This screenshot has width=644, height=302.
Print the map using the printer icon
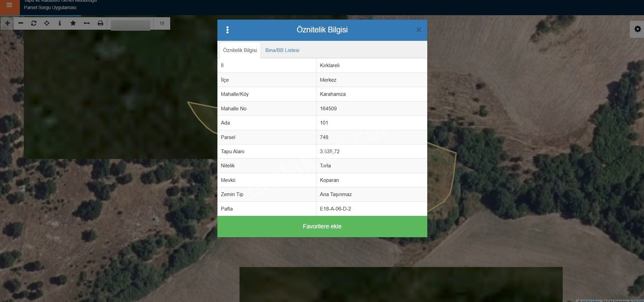[100, 23]
